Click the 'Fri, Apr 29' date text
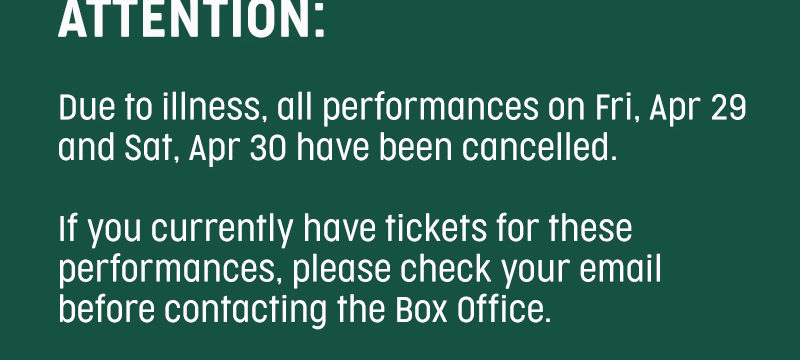Image resolution: width=800 pixels, height=360 pixels. 670,109
